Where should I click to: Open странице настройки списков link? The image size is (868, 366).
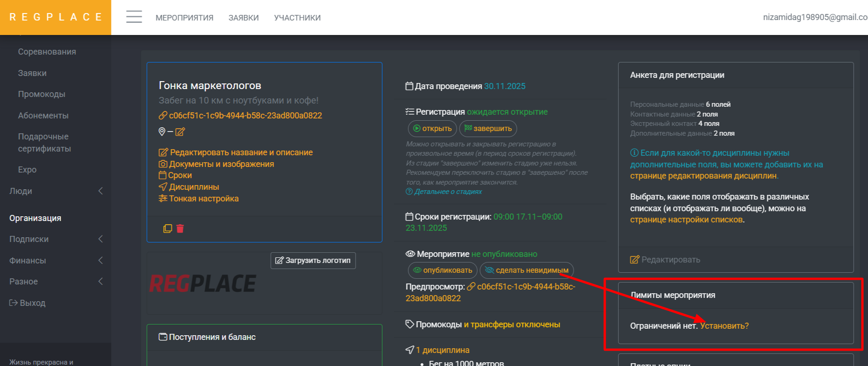687,220
